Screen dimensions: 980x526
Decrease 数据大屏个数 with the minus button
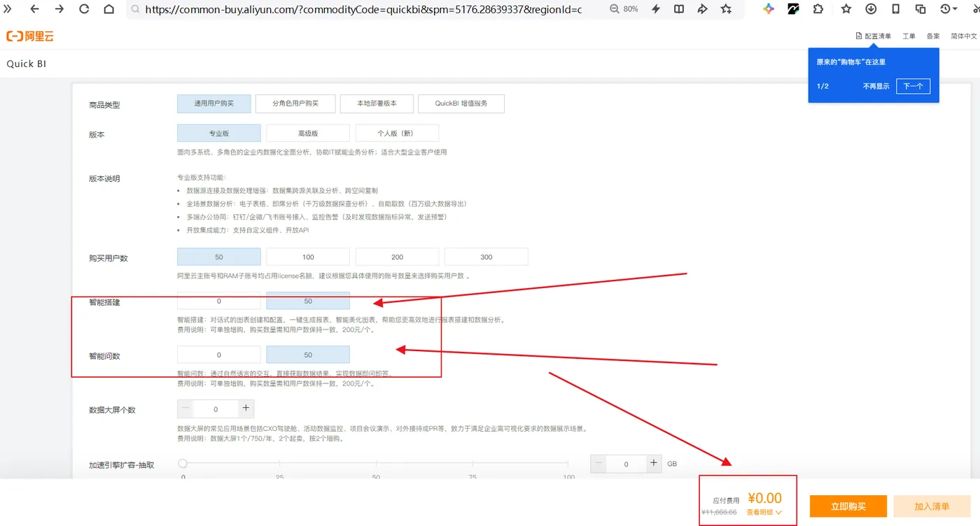(x=185, y=408)
